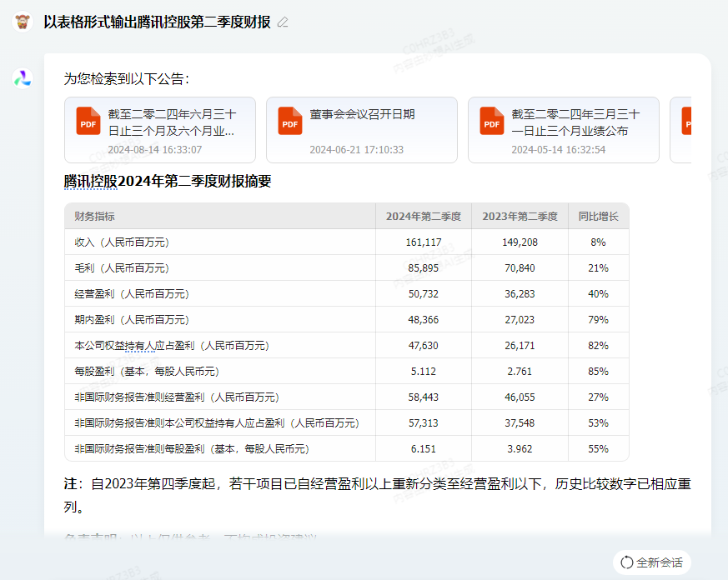
Task: Click the user avatar next to the question
Action: click(x=23, y=22)
